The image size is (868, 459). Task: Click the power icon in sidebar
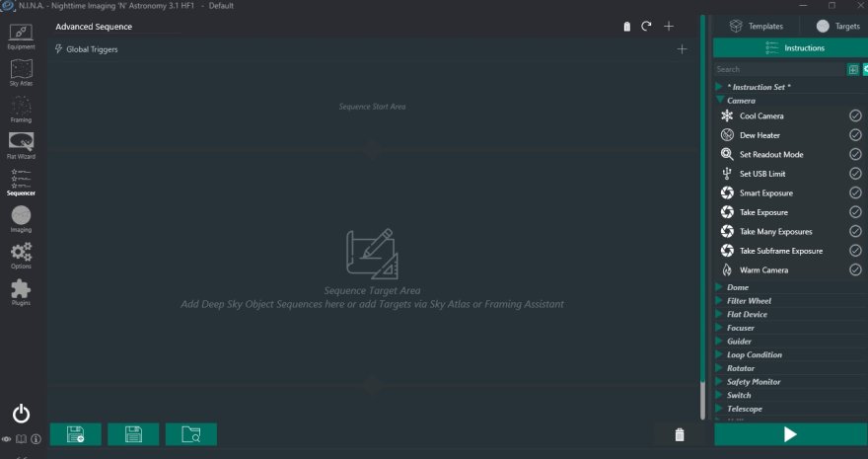click(21, 414)
